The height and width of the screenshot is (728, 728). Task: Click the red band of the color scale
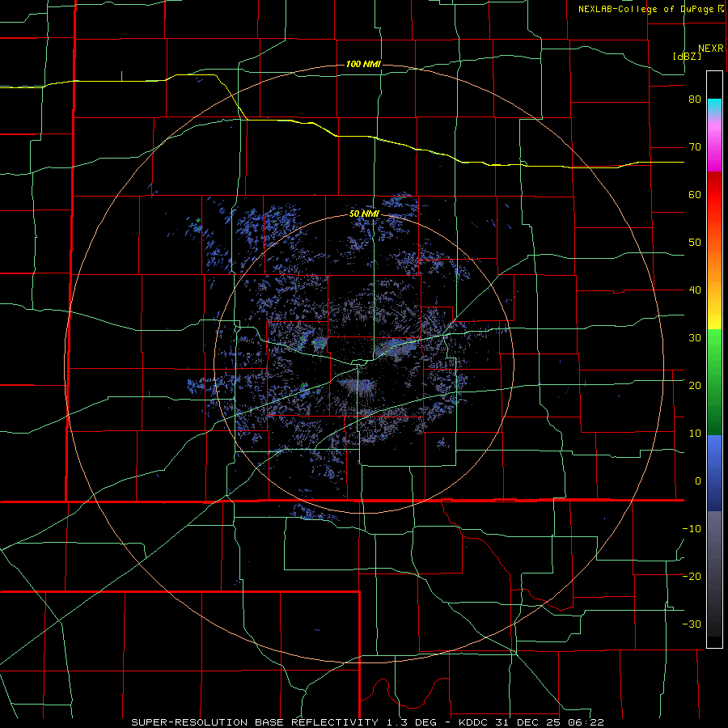coord(714,195)
